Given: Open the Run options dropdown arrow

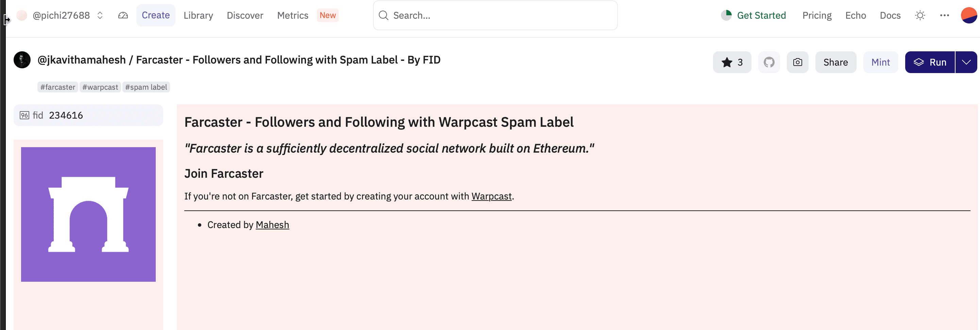Looking at the screenshot, I should click(966, 62).
